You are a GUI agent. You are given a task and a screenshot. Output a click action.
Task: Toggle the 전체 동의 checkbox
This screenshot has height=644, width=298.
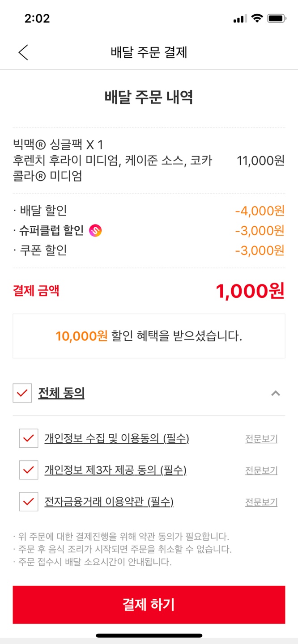pos(22,393)
